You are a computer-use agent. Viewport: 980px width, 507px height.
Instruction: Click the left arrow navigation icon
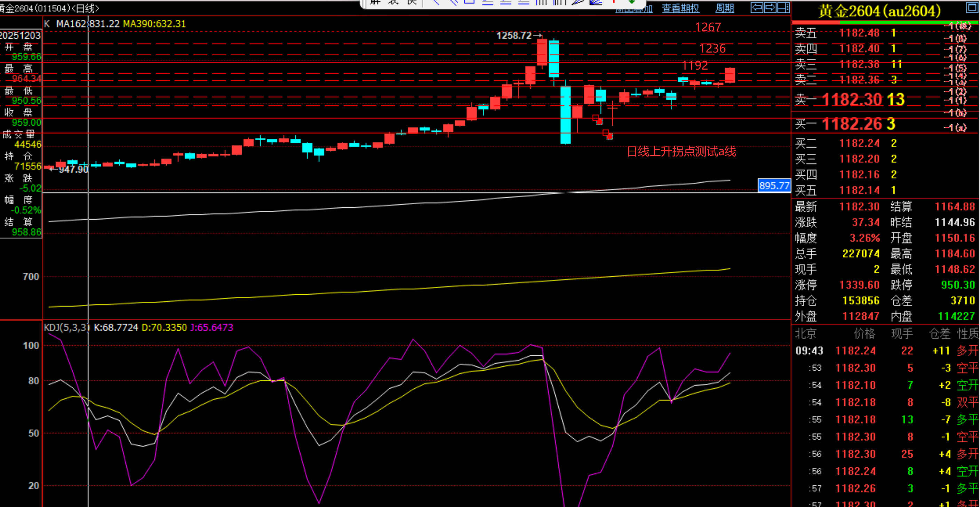pyautogui.click(x=757, y=8)
